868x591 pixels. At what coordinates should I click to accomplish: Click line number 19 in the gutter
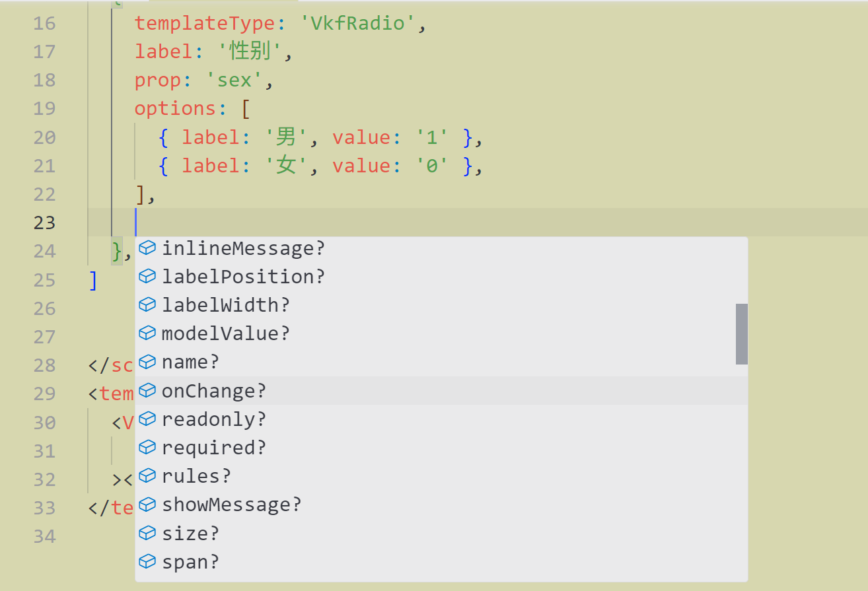tap(44, 108)
